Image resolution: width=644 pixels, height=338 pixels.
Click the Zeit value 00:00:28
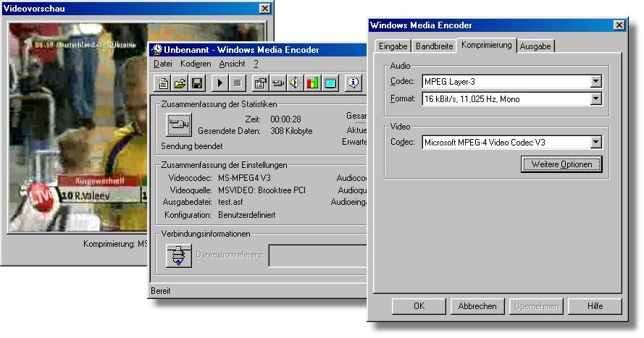pyautogui.click(x=285, y=119)
